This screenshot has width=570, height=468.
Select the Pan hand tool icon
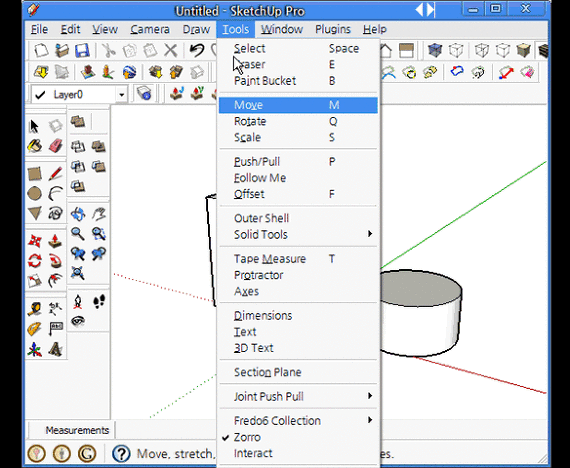99,214
